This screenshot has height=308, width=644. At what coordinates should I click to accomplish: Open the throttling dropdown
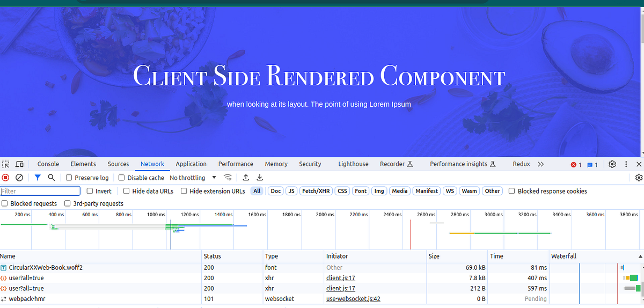tap(193, 178)
